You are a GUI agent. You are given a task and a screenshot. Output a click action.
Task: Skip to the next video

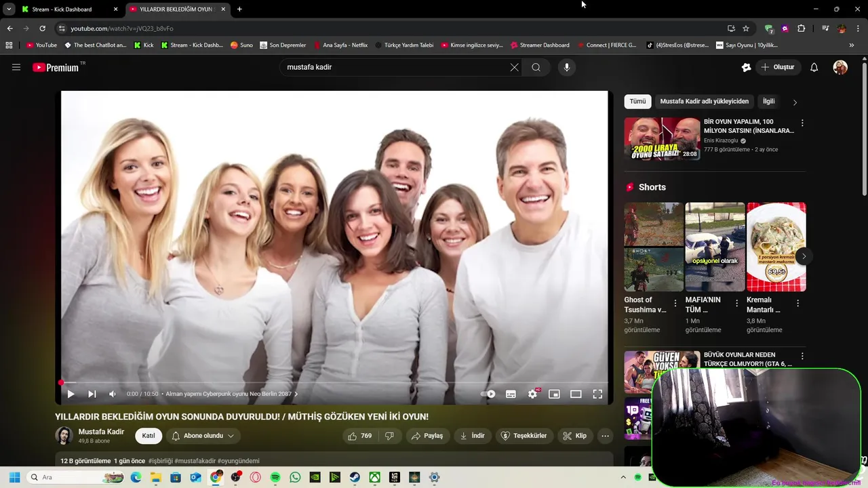click(x=92, y=394)
